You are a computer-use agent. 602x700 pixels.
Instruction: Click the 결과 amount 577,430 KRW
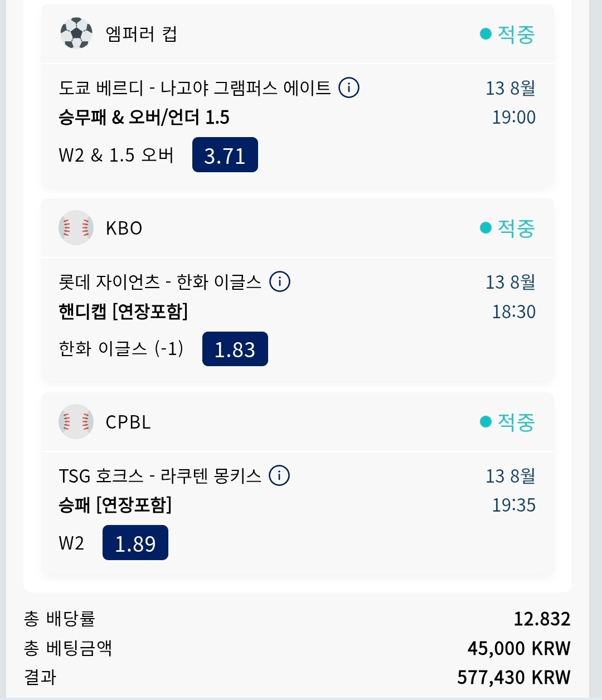[514, 677]
